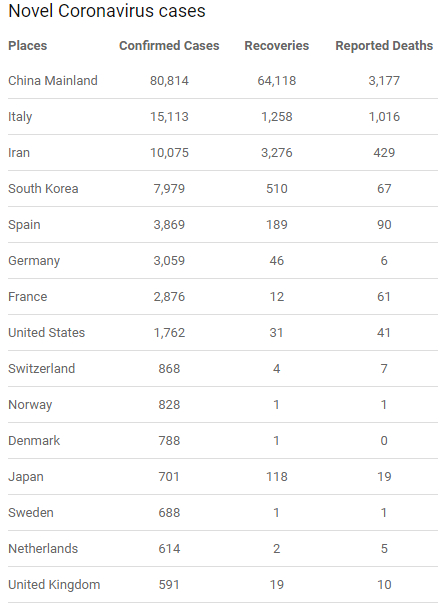Select the China Mainland row label

click(x=53, y=81)
